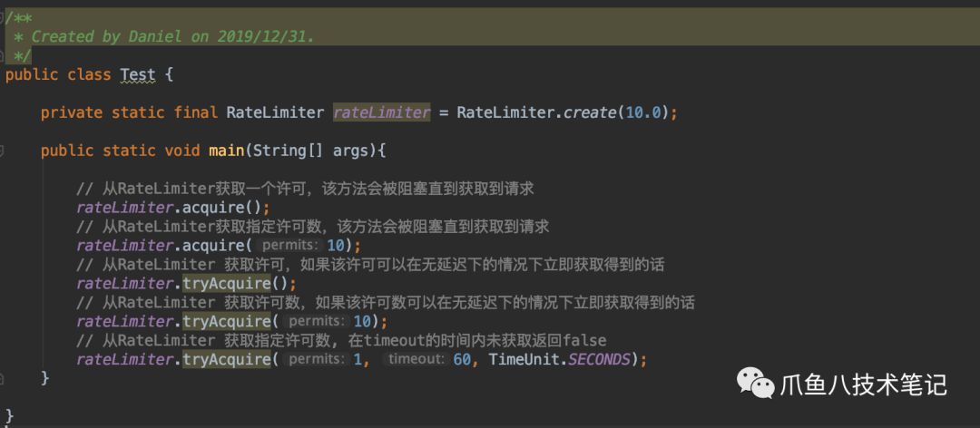Click the fold end marker below tryAcquire

click(x=4, y=376)
